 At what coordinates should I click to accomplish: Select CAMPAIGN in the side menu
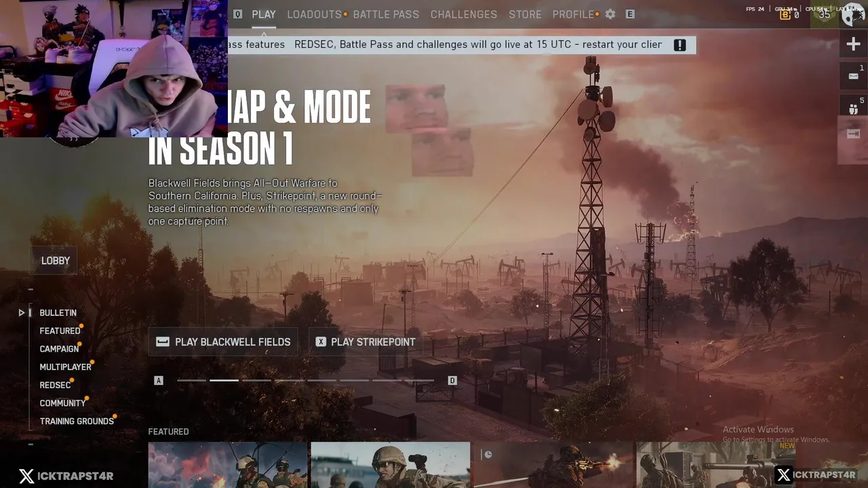click(59, 349)
